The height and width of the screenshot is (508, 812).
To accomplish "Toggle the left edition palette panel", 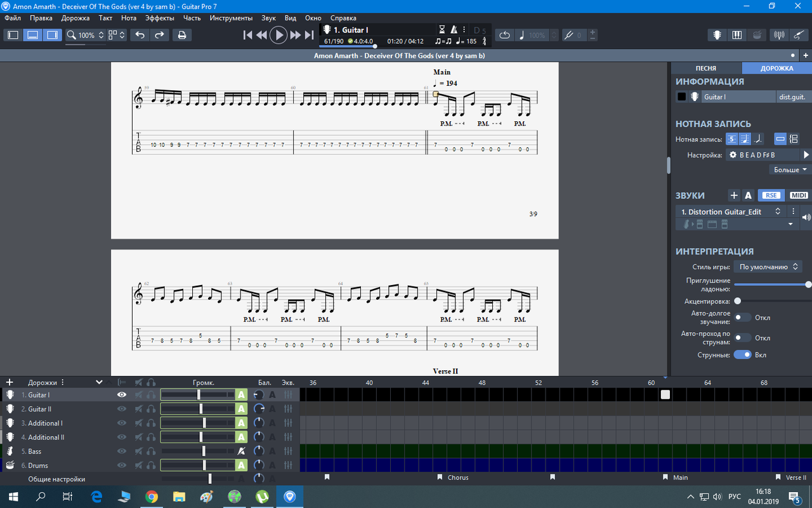I will click(x=13, y=35).
